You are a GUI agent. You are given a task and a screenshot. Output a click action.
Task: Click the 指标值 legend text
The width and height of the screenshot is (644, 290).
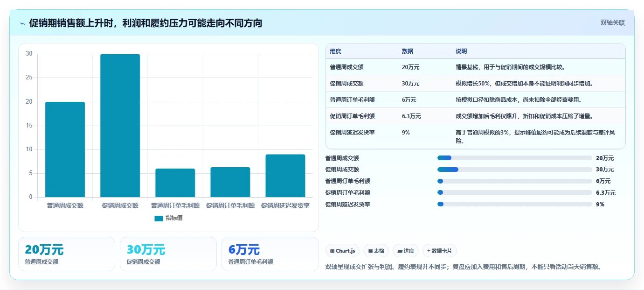point(174,218)
